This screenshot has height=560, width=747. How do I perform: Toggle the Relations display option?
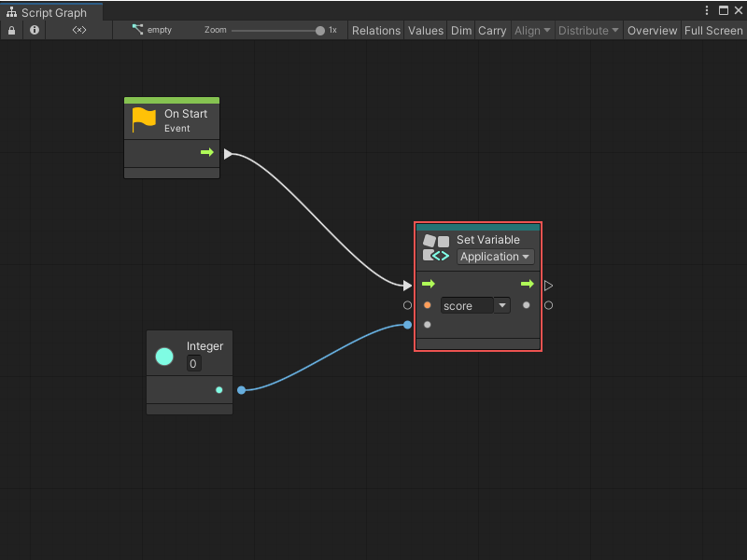pyautogui.click(x=376, y=30)
